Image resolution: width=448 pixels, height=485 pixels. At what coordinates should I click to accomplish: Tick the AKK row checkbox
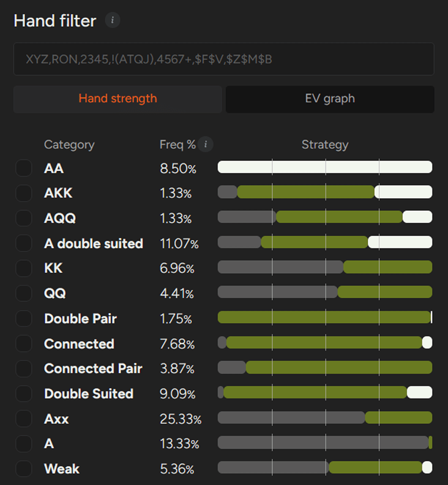click(x=24, y=193)
